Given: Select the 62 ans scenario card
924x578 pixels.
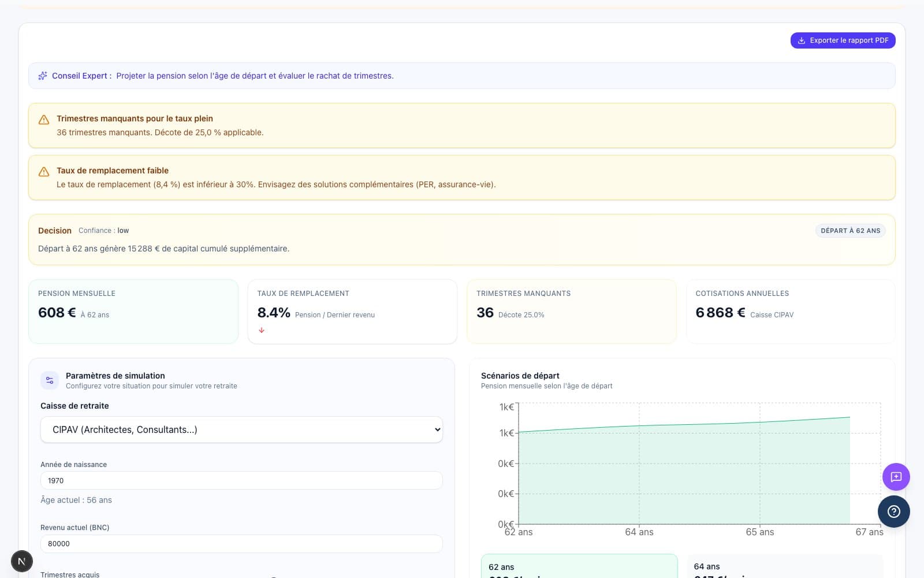Looking at the screenshot, I should click(579, 566).
